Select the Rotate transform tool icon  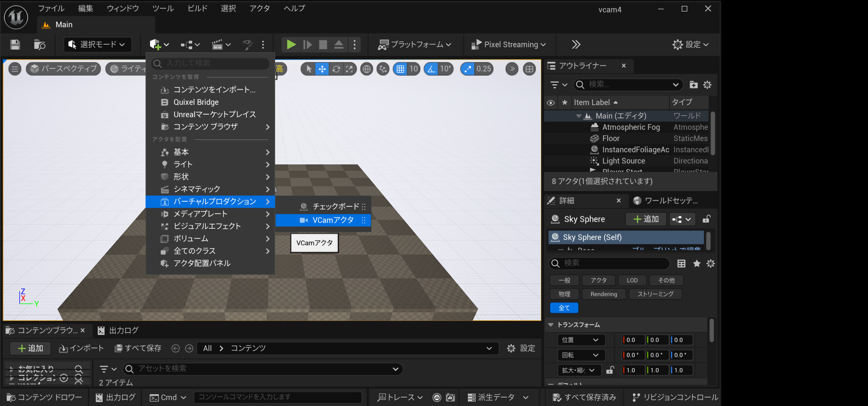[336, 69]
